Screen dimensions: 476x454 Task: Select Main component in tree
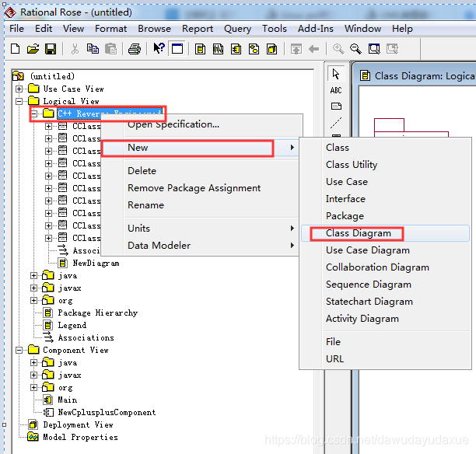(68, 400)
